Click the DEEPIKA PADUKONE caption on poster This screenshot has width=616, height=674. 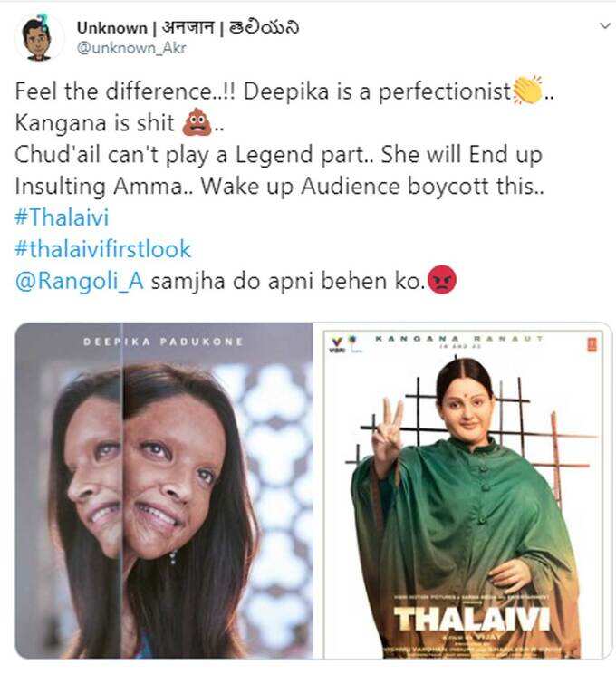[163, 342]
